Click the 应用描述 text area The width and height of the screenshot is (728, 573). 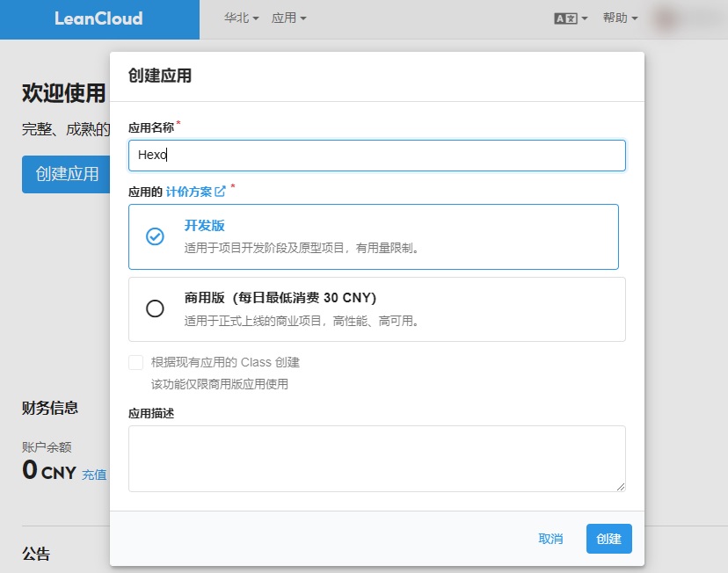377,459
